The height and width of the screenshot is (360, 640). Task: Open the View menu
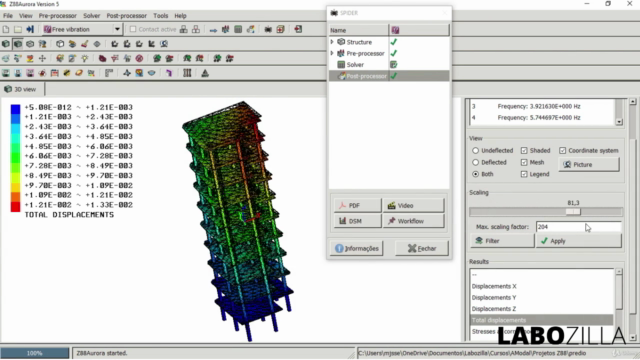coord(25,16)
